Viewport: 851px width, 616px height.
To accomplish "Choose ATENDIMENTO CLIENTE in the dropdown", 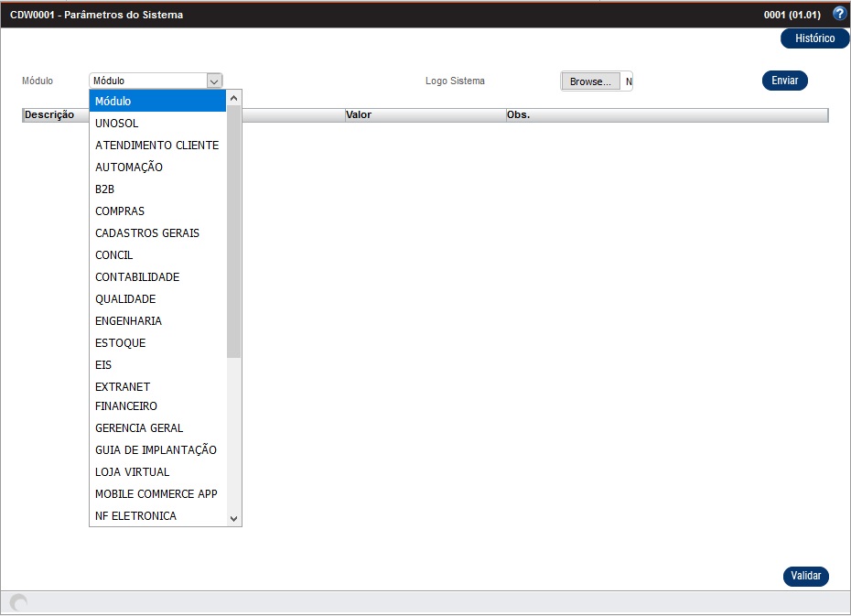I will (156, 146).
